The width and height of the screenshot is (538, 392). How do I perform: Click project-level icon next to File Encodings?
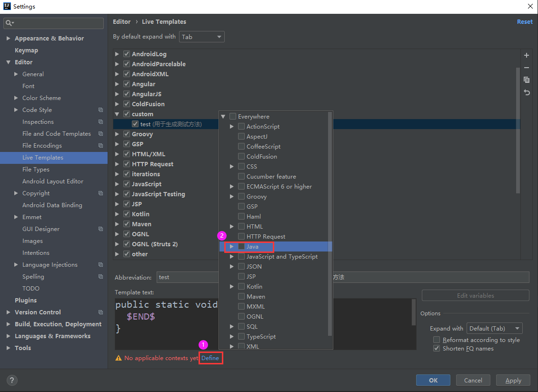(x=100, y=146)
